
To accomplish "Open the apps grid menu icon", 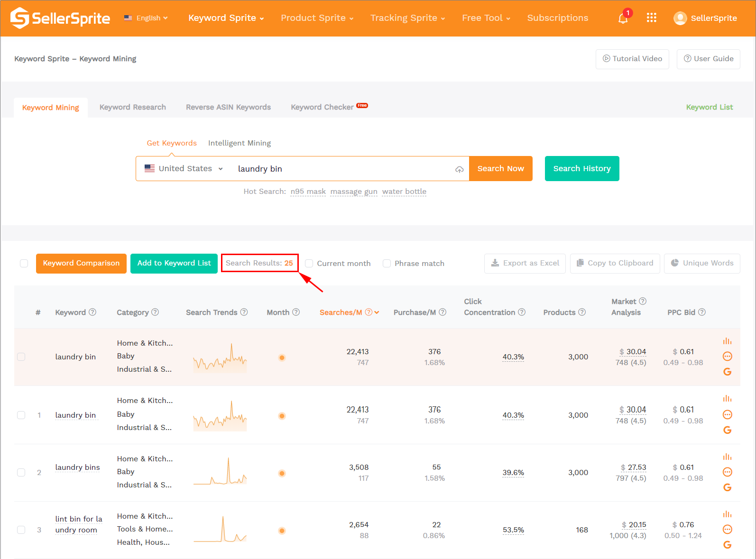I will pyautogui.click(x=651, y=18).
